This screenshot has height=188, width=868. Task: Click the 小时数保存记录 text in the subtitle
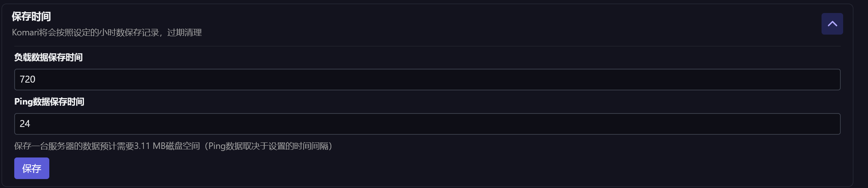coord(129,33)
